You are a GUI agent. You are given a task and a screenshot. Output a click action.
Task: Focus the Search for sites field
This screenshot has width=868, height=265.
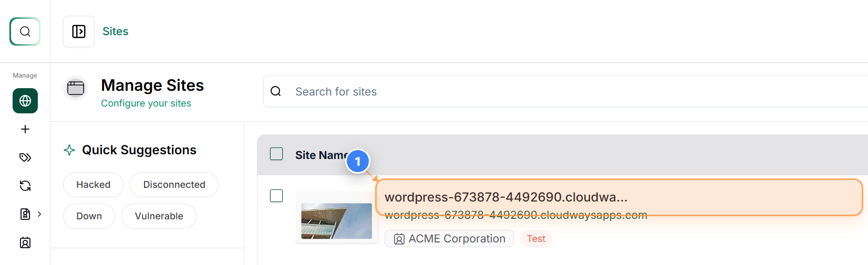[565, 91]
